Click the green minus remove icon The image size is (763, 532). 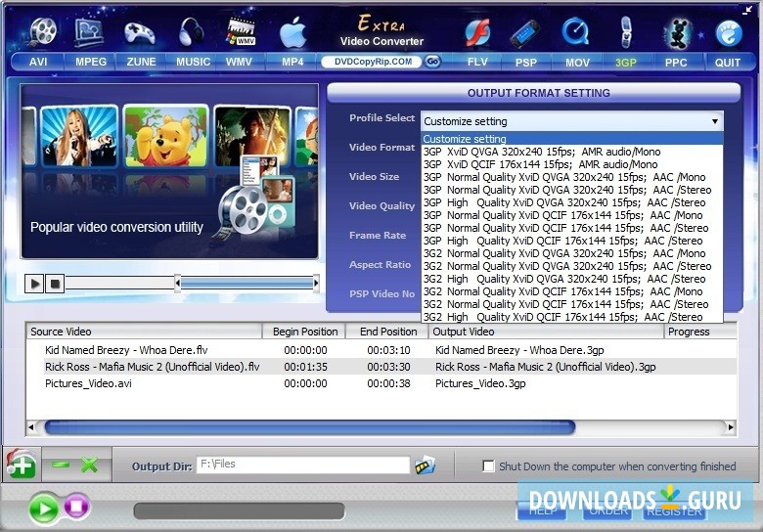61,465
